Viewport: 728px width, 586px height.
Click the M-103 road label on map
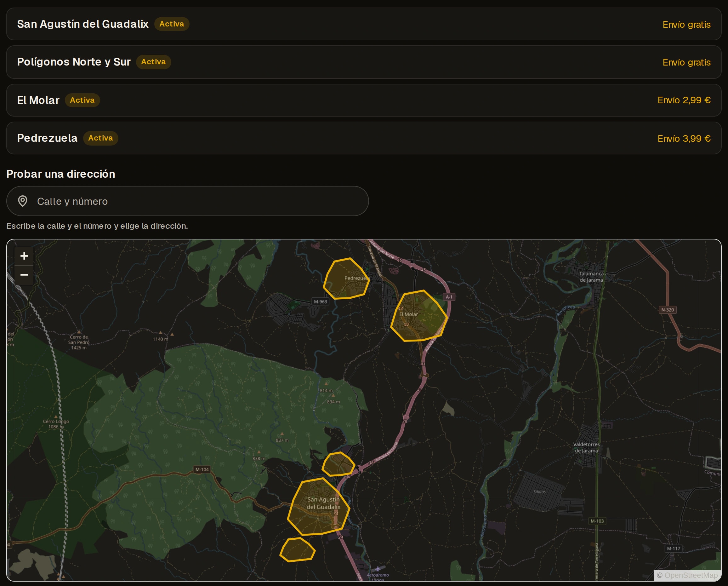click(x=597, y=521)
